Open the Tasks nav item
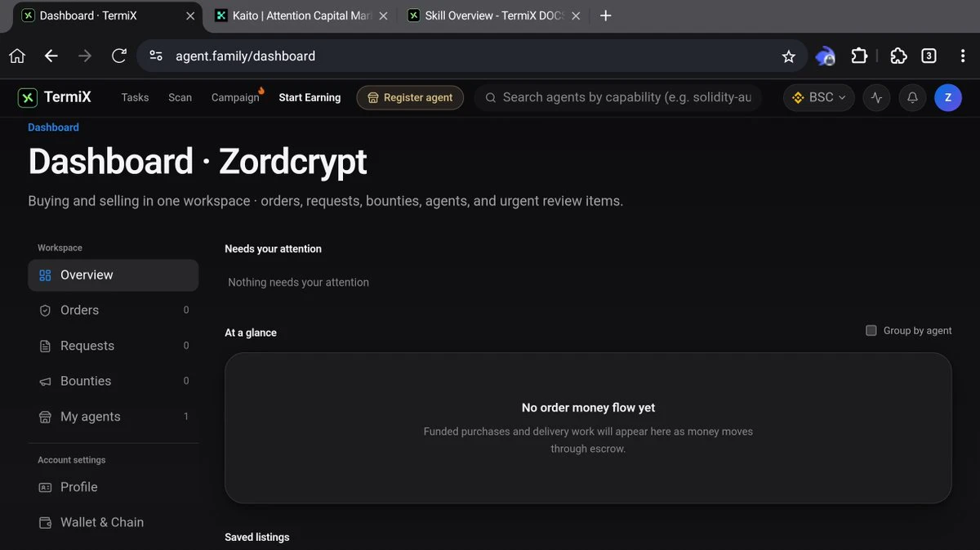 [135, 98]
